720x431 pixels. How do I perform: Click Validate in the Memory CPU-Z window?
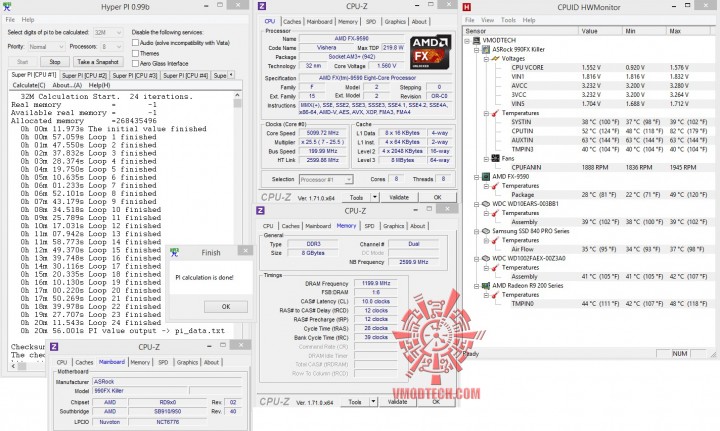tap(398, 402)
